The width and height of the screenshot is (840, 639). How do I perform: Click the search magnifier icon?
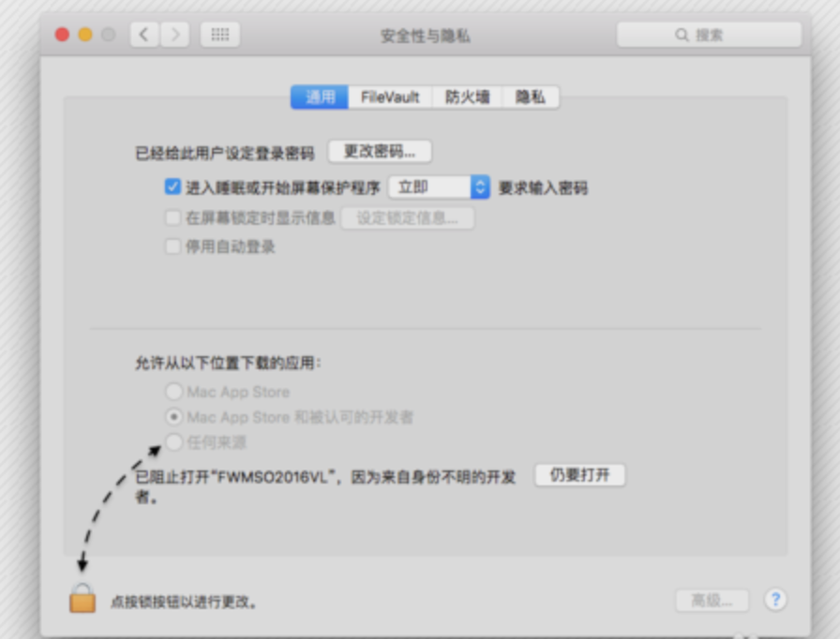click(x=682, y=35)
